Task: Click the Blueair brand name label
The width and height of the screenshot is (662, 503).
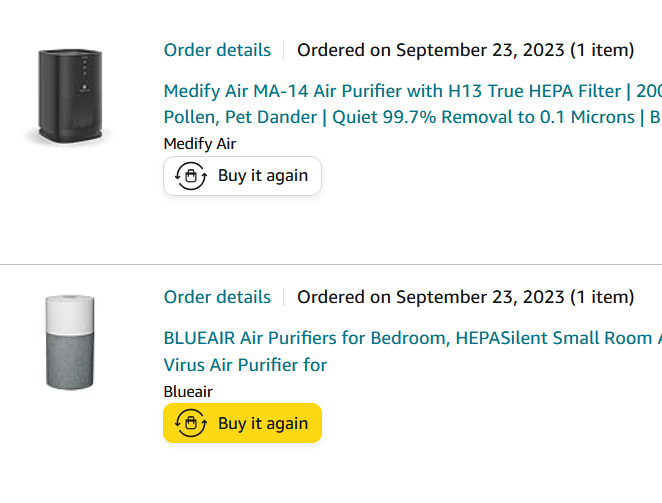Action: tap(188, 392)
